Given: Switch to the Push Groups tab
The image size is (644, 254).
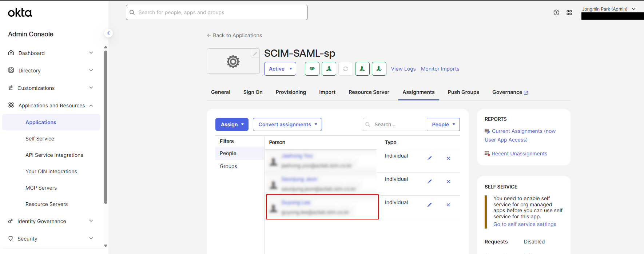Looking at the screenshot, I should point(464,92).
